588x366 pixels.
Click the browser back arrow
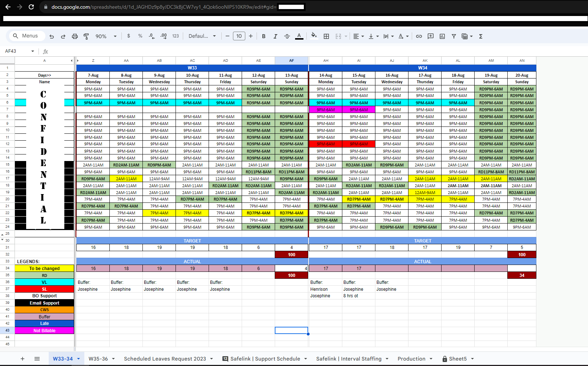click(x=8, y=7)
